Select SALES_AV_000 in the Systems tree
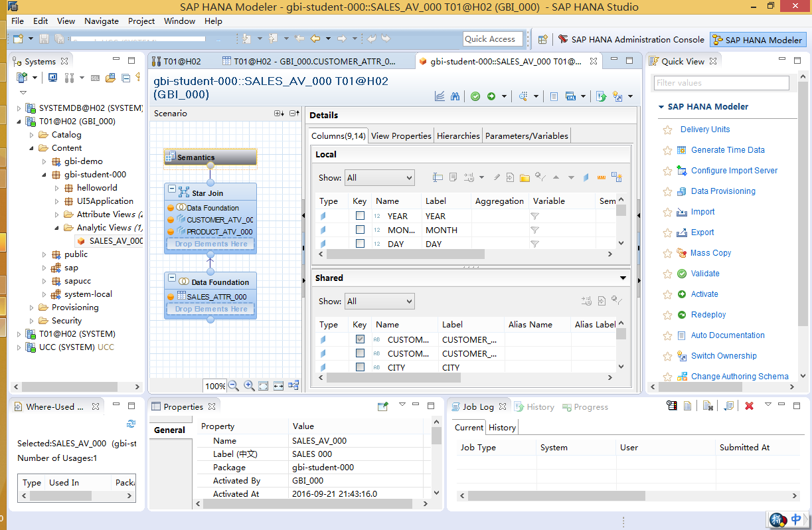The image size is (812, 530). [116, 241]
